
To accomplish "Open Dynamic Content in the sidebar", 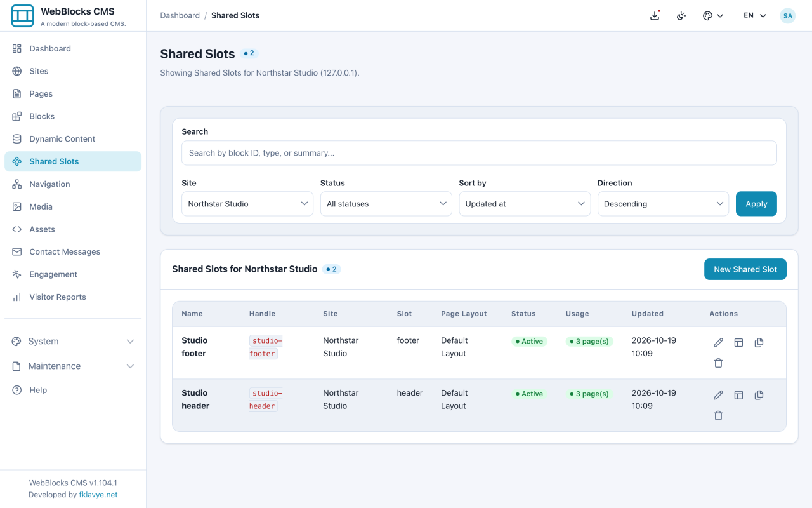I will pos(73,138).
